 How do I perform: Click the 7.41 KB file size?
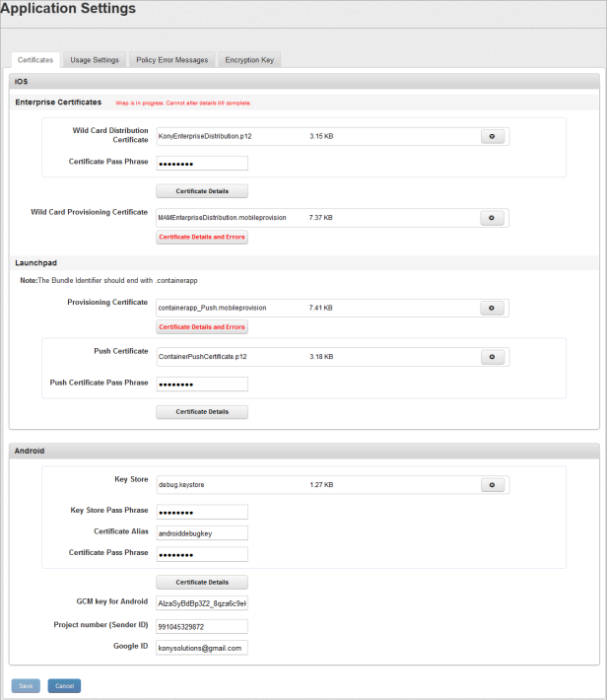(x=321, y=308)
